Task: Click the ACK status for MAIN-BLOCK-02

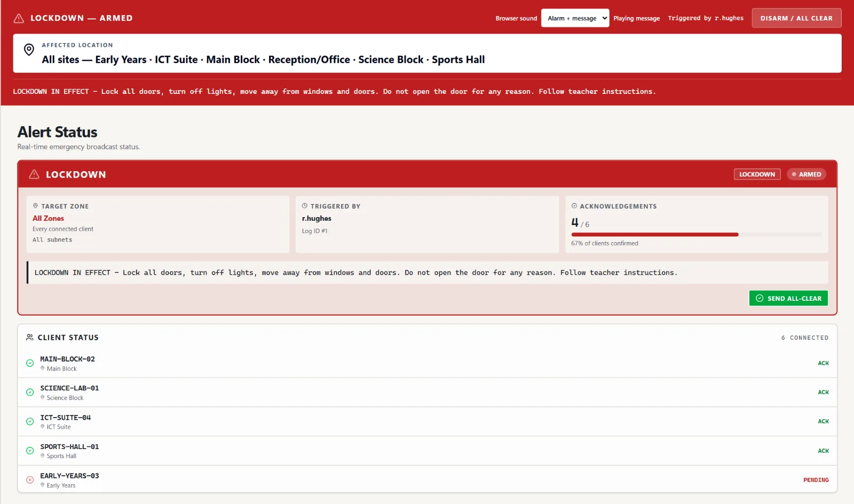Action: (823, 363)
